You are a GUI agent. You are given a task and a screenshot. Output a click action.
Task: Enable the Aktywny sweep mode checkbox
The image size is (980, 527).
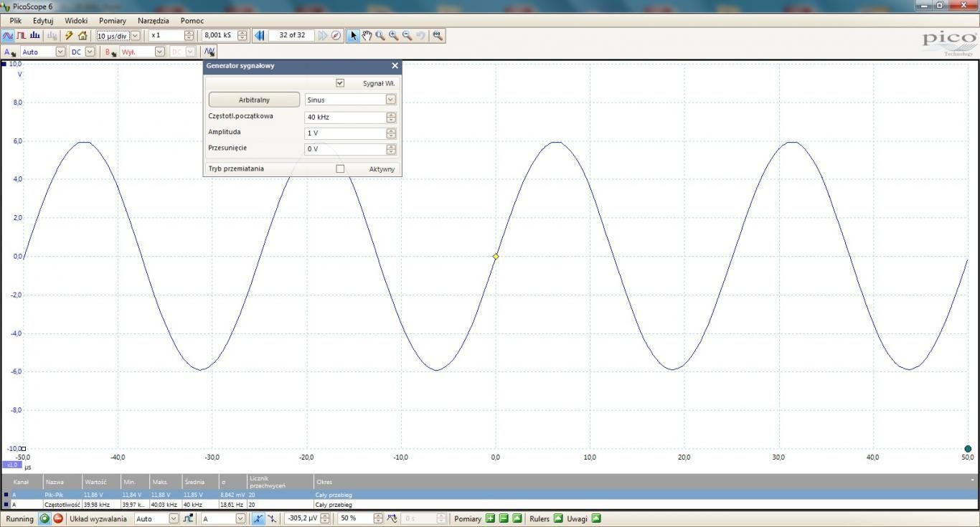(x=340, y=168)
